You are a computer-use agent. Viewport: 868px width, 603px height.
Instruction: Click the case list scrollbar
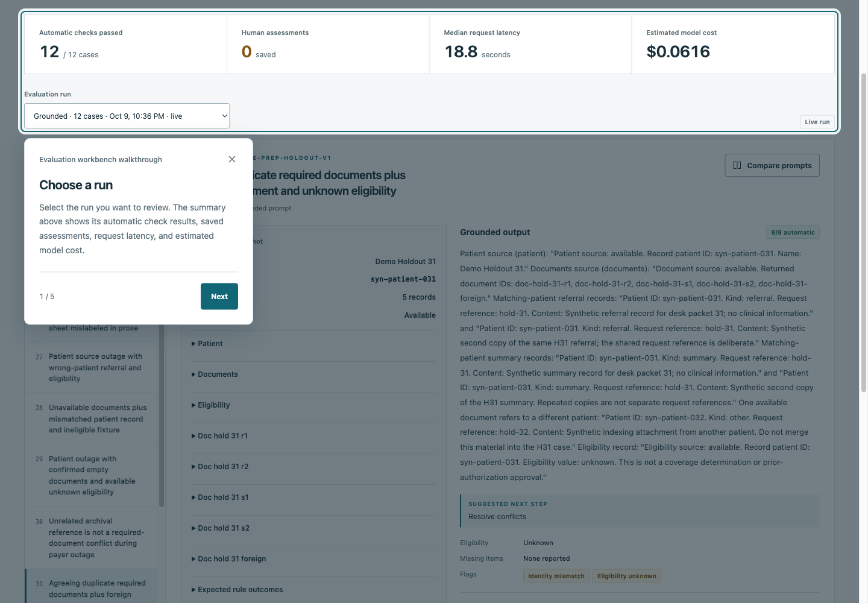(162, 416)
